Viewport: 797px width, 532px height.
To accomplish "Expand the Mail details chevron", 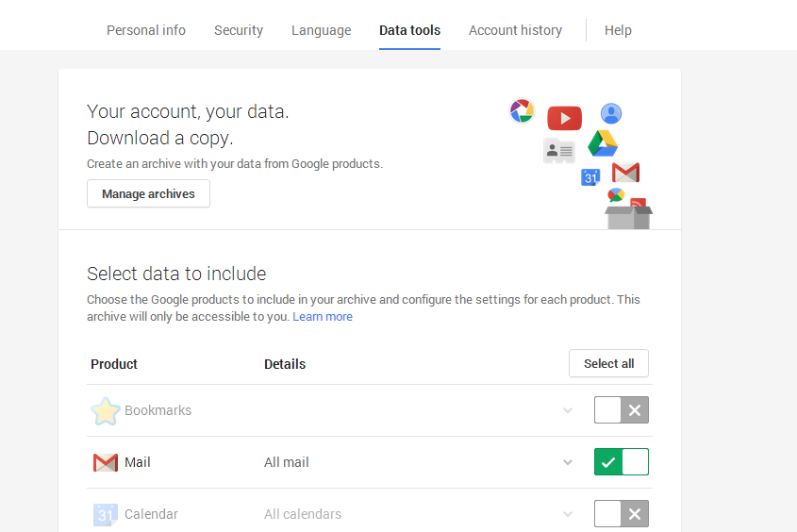I will coord(568,462).
